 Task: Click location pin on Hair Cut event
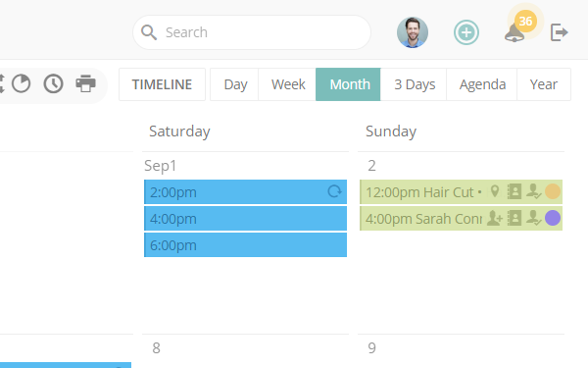(x=495, y=191)
